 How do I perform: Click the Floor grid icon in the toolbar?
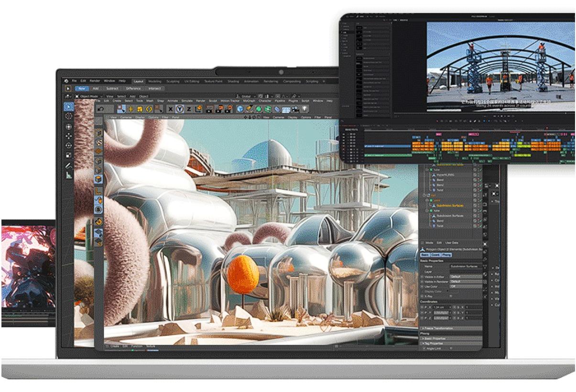(x=286, y=109)
